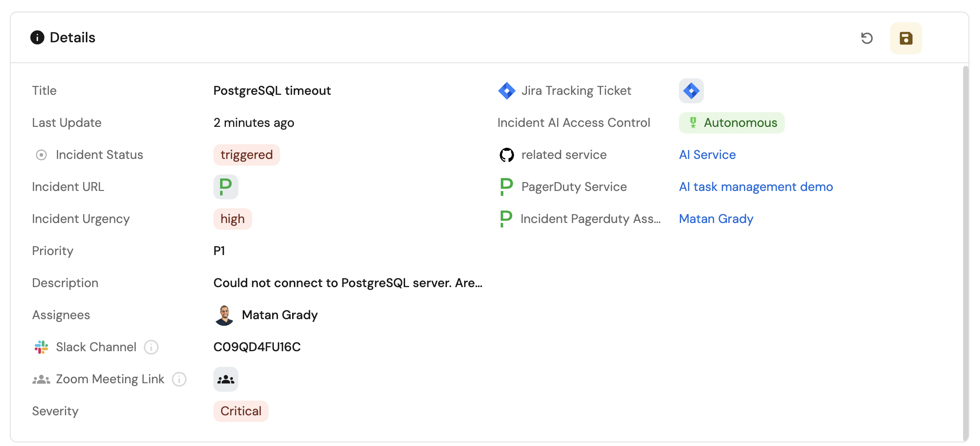
Task: Open Matan Grady PagerDuty assignee link
Action: coord(716,219)
